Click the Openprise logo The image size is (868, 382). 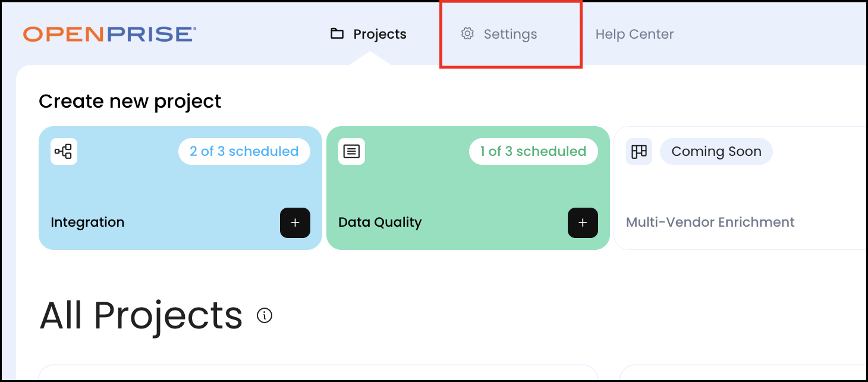[x=110, y=35]
